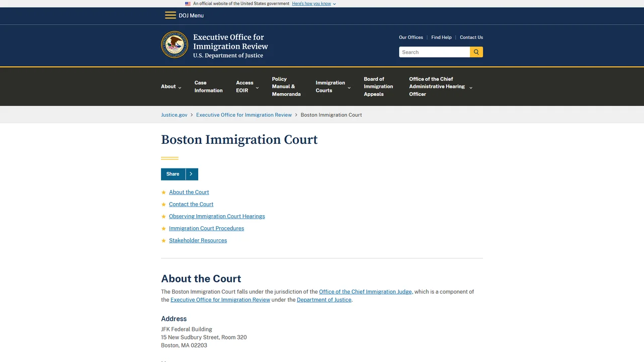Go to Justice.gov breadcrumb link
This screenshot has height=362, width=644.
point(174,115)
